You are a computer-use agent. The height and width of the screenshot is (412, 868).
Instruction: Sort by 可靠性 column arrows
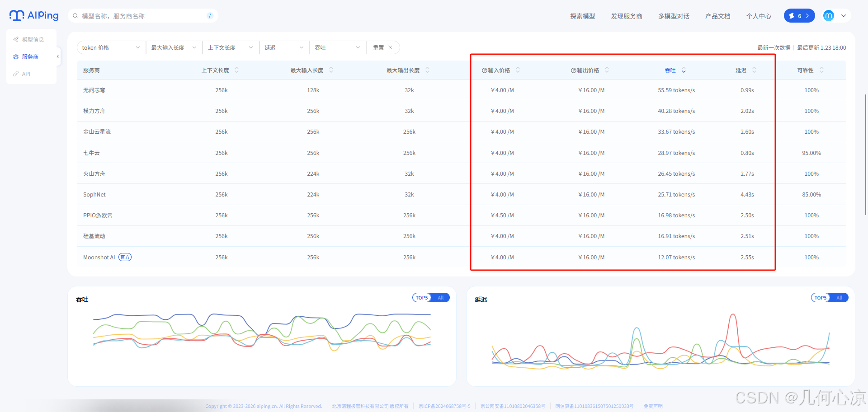(821, 70)
